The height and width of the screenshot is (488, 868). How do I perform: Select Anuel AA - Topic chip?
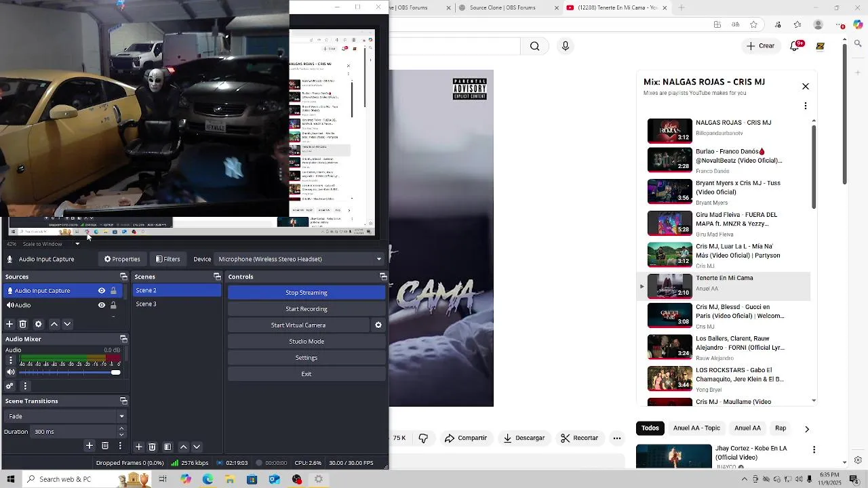(x=696, y=428)
